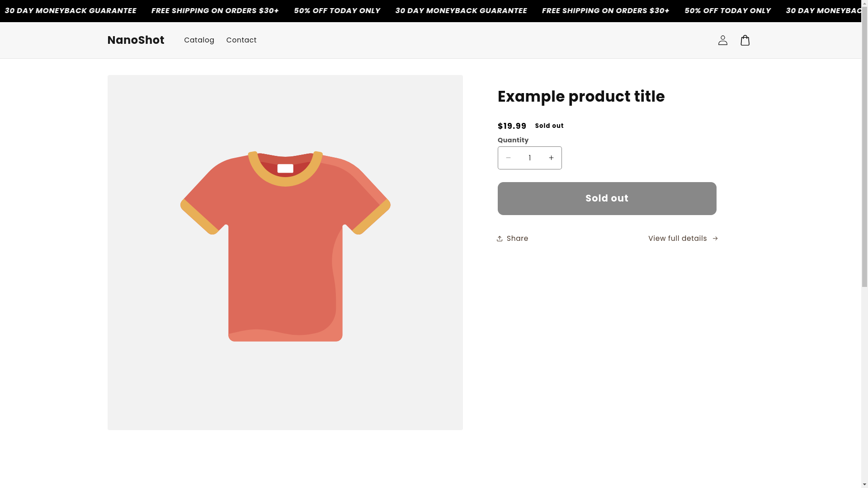Open the shopping cart bag icon

[745, 40]
